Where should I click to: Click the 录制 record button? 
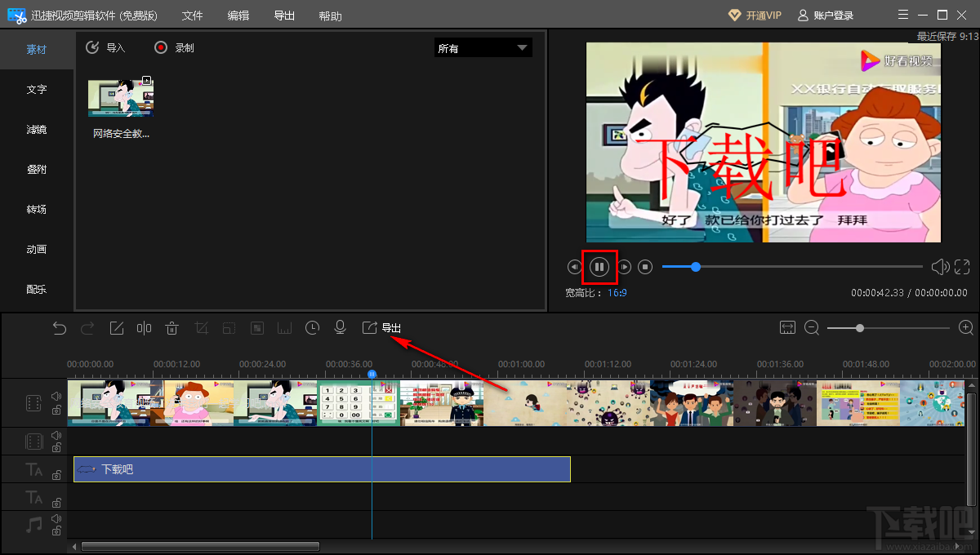[x=174, y=48]
